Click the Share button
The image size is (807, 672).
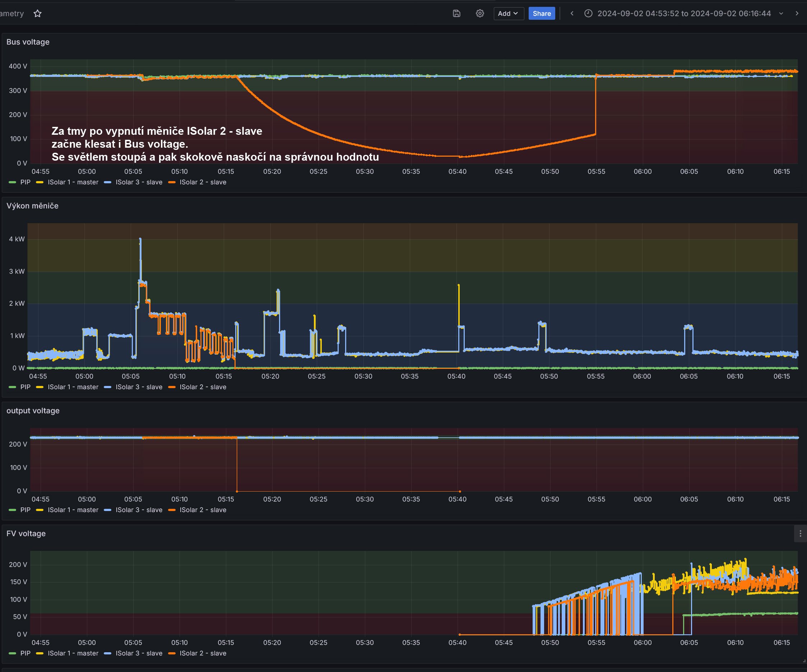(x=542, y=13)
